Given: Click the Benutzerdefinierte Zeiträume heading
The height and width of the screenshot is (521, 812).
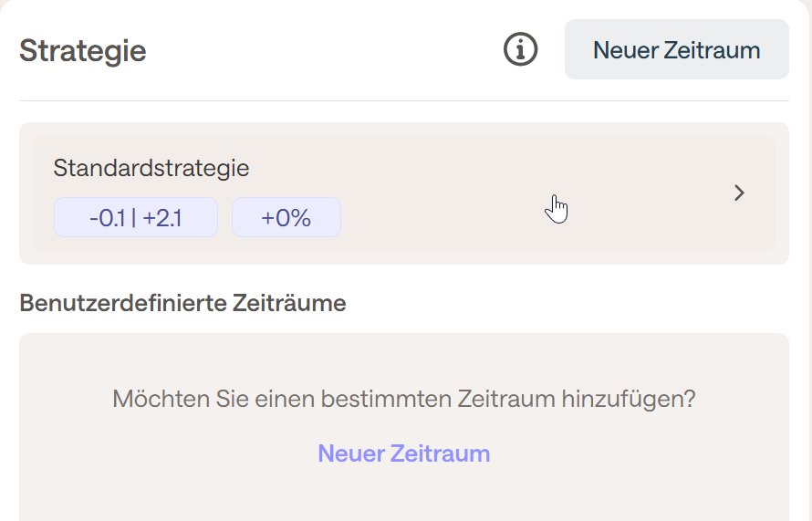Looking at the screenshot, I should tap(182, 304).
